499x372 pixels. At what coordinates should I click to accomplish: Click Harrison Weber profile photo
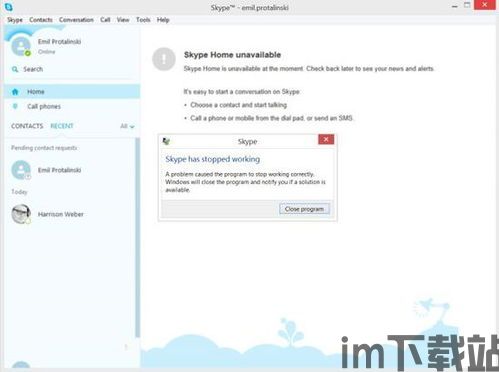point(21,214)
